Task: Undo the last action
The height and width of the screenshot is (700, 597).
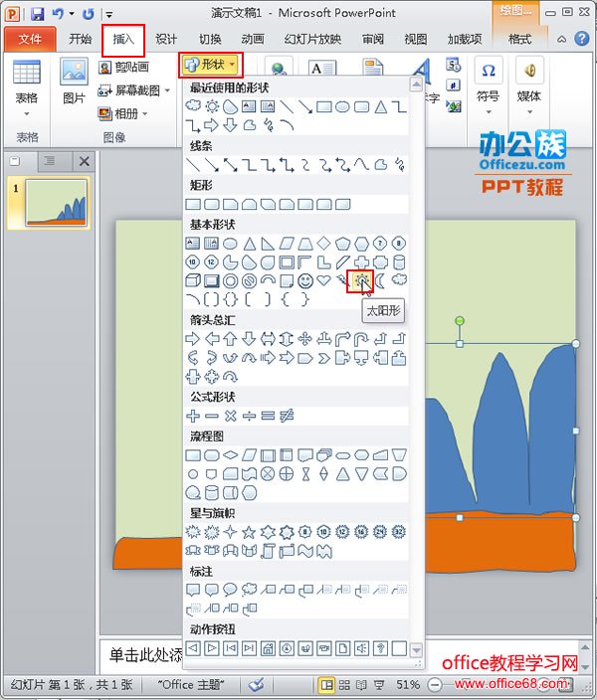Action: tap(58, 14)
